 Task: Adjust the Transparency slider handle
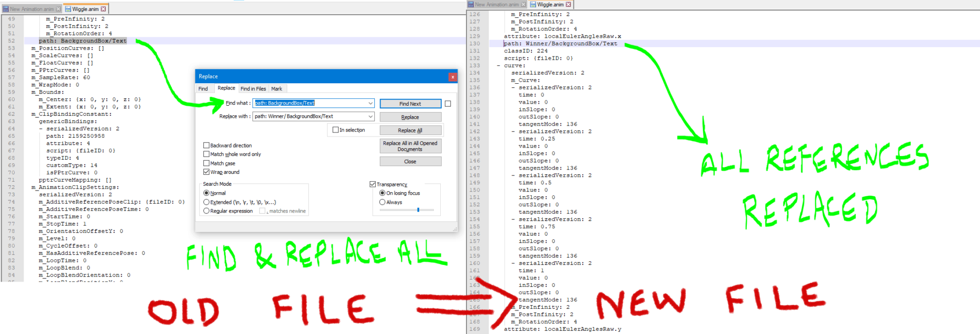point(418,210)
